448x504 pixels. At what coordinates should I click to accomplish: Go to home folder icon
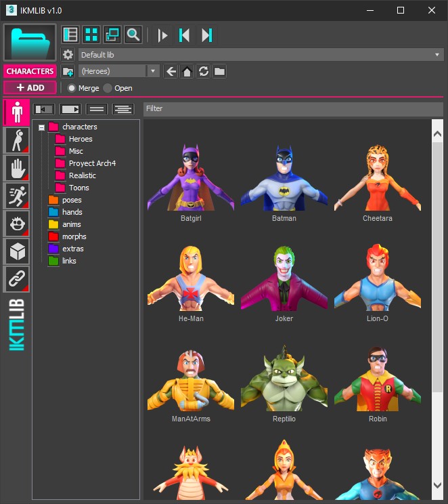[x=187, y=71]
